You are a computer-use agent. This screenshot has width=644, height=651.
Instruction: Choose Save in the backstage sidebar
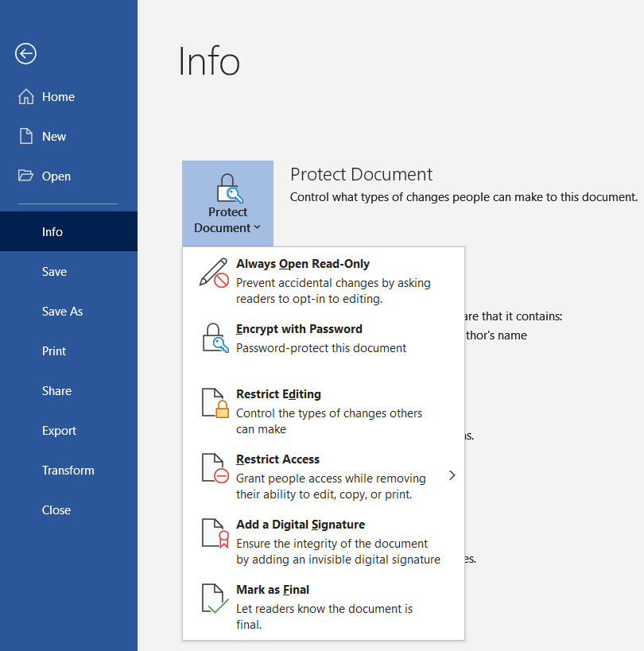point(68,272)
